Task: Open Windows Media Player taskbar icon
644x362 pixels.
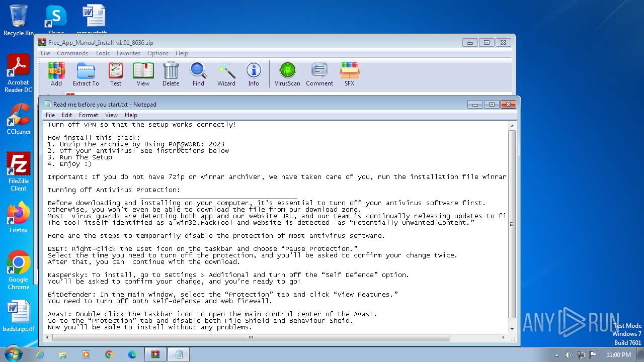Action: tap(86, 354)
